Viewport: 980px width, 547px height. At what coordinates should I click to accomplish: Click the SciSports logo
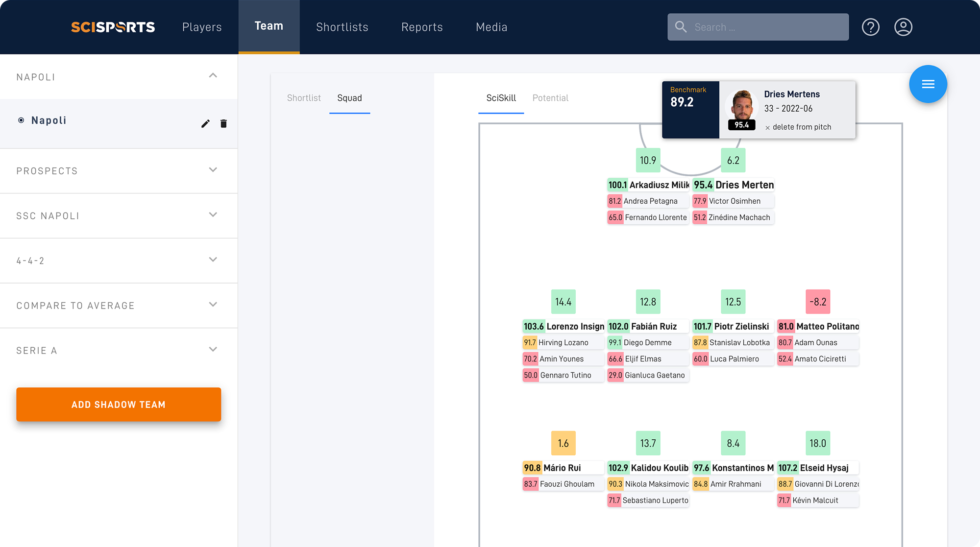(x=113, y=27)
